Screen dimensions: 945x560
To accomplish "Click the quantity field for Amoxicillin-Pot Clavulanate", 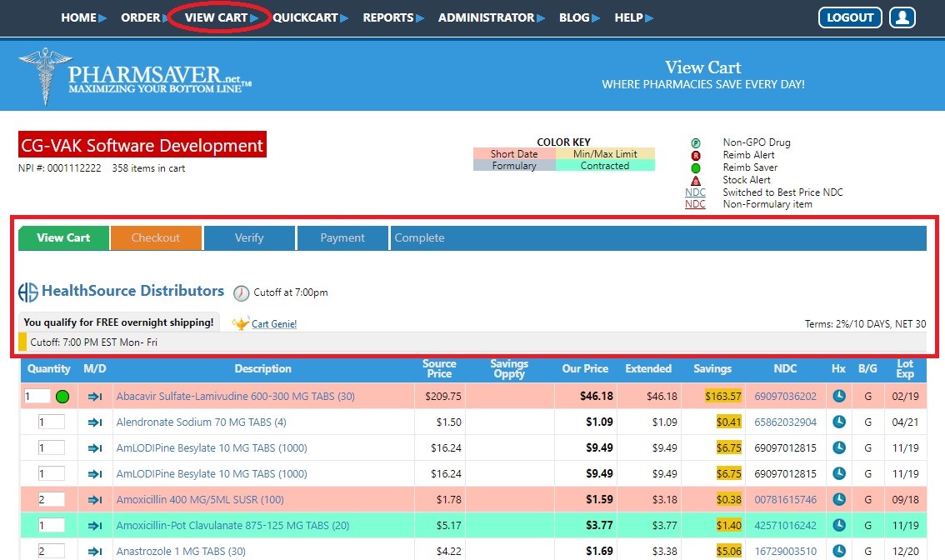I will pyautogui.click(x=51, y=525).
